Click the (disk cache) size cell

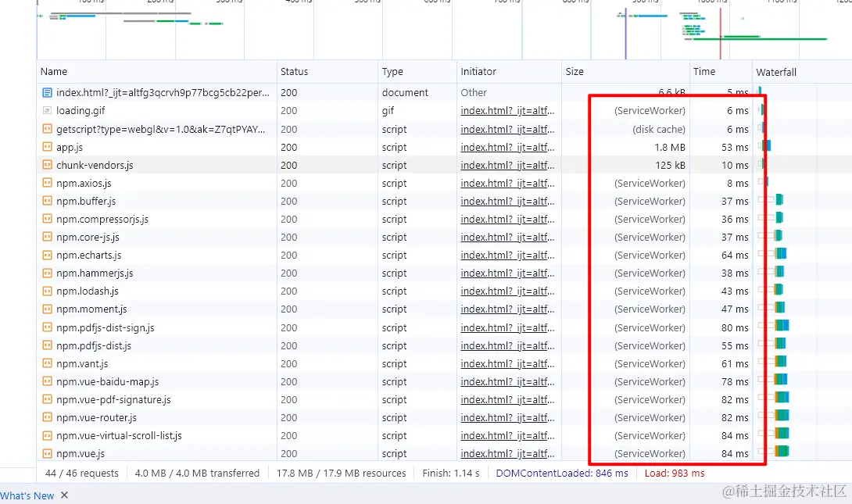(659, 129)
